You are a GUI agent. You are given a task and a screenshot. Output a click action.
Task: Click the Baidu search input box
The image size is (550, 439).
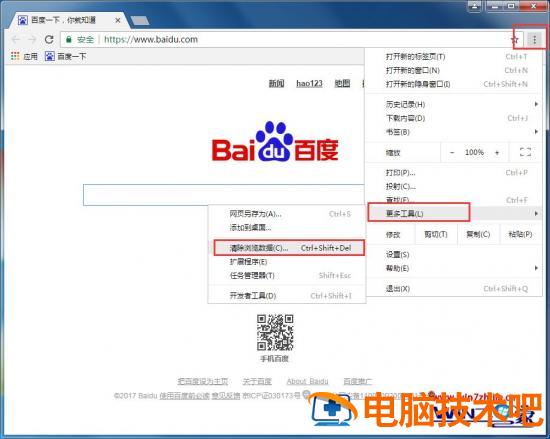[x=224, y=195]
